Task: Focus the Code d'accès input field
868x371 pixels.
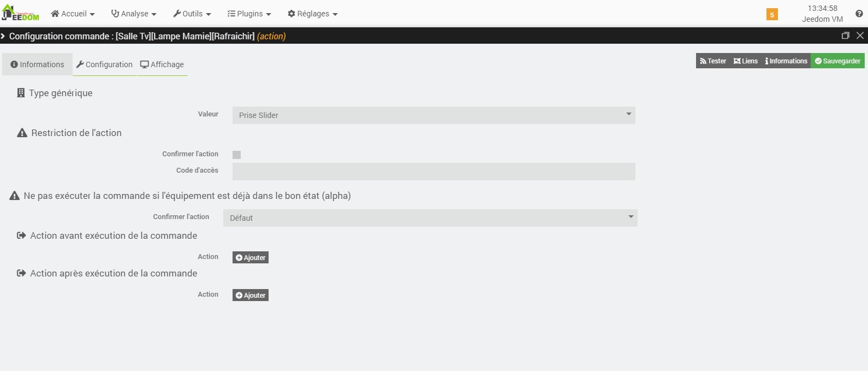Action: (x=434, y=172)
